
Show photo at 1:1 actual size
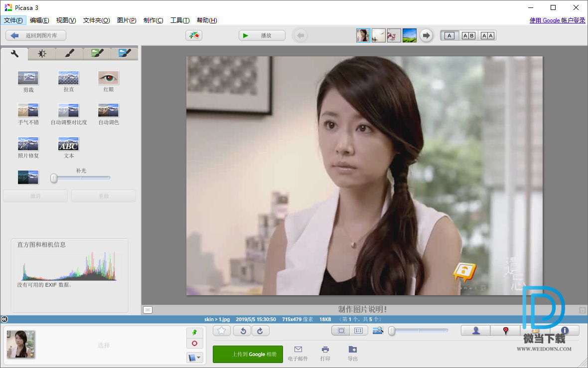click(x=358, y=331)
